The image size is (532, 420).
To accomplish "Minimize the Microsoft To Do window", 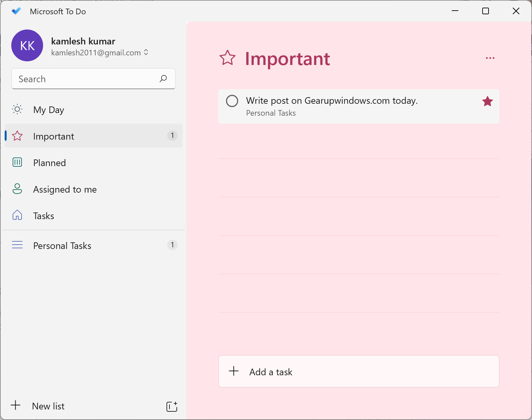I will (x=455, y=11).
